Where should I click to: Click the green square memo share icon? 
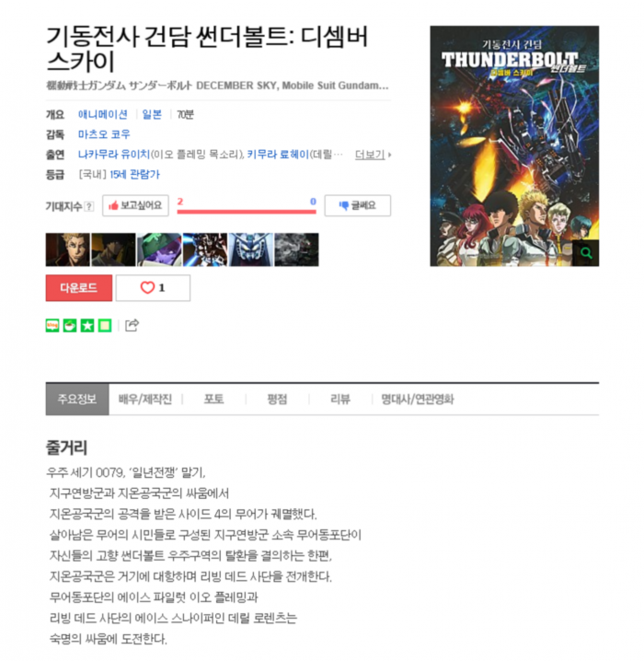[105, 326]
